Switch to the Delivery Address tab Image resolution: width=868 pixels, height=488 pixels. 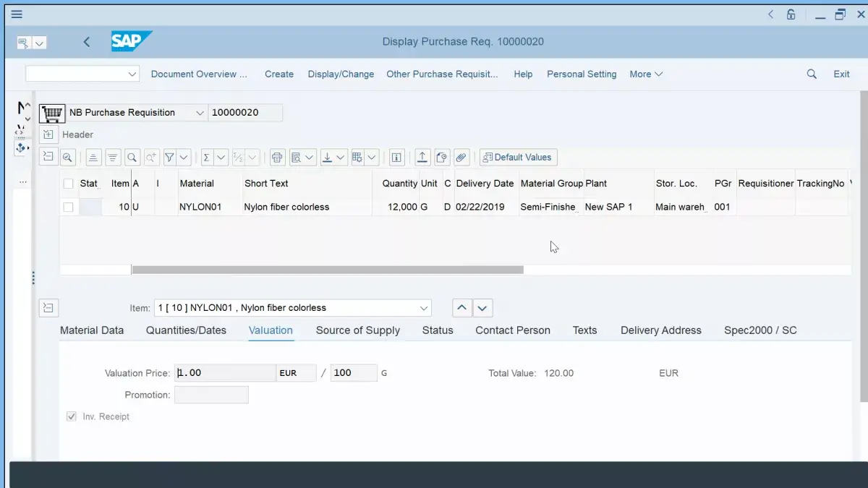[661, 330]
